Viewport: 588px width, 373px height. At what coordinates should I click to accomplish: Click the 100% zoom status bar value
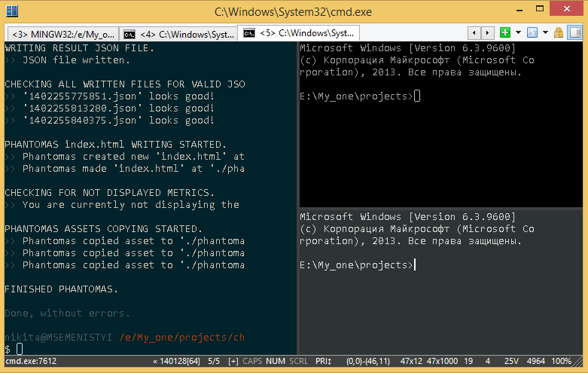(561, 361)
